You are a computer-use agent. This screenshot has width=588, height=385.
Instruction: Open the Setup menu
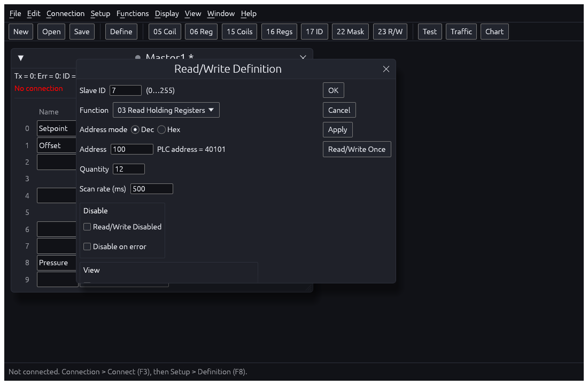click(x=100, y=13)
